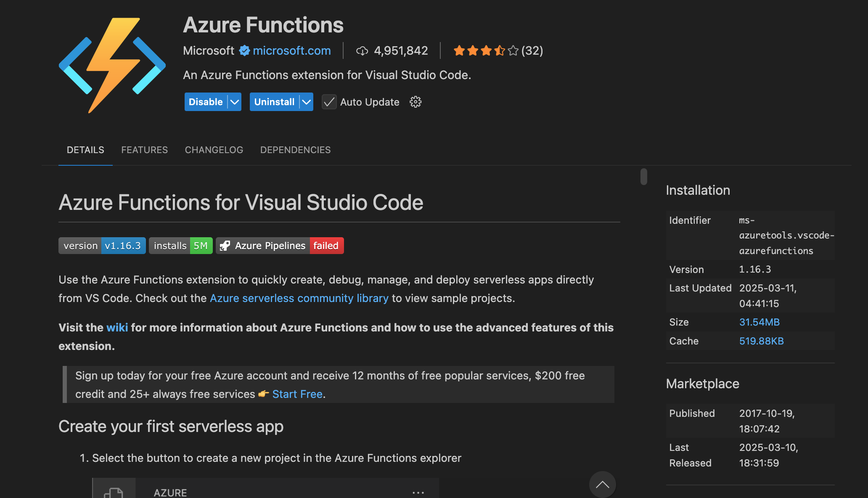
Task: Click the Last Updated date 2025-03-11
Action: (768, 296)
